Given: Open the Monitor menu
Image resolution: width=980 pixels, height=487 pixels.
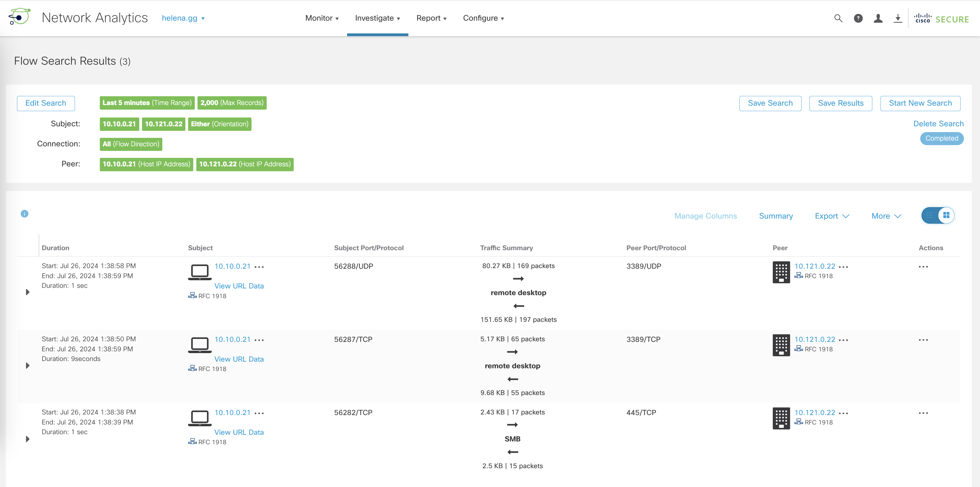Looking at the screenshot, I should click(x=322, y=18).
